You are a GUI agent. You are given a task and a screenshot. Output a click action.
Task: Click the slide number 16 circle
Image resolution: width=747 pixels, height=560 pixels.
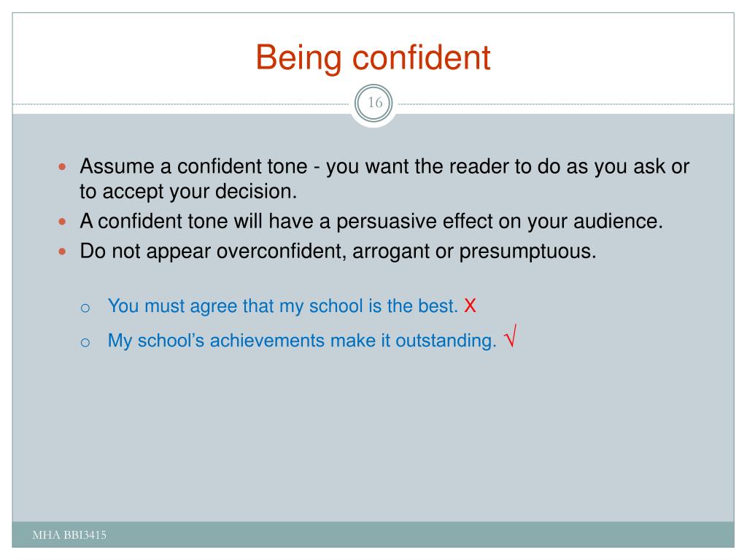[374, 103]
